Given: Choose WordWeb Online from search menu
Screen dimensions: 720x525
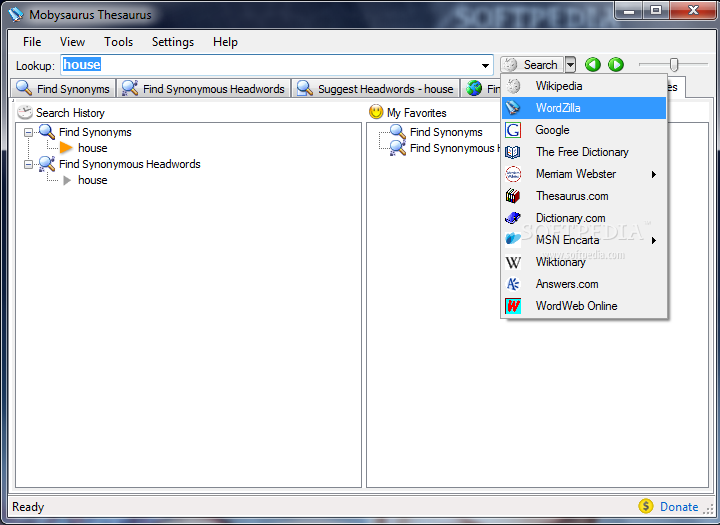Looking at the screenshot, I should [584, 306].
